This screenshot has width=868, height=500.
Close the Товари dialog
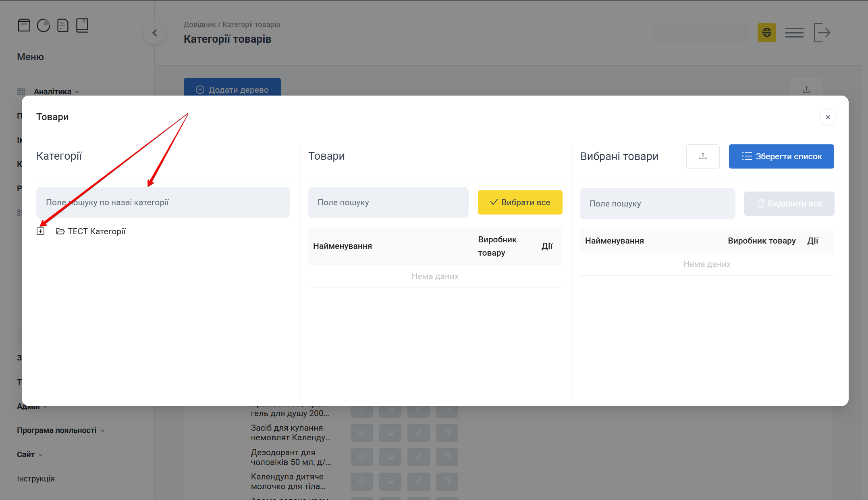pos(828,117)
